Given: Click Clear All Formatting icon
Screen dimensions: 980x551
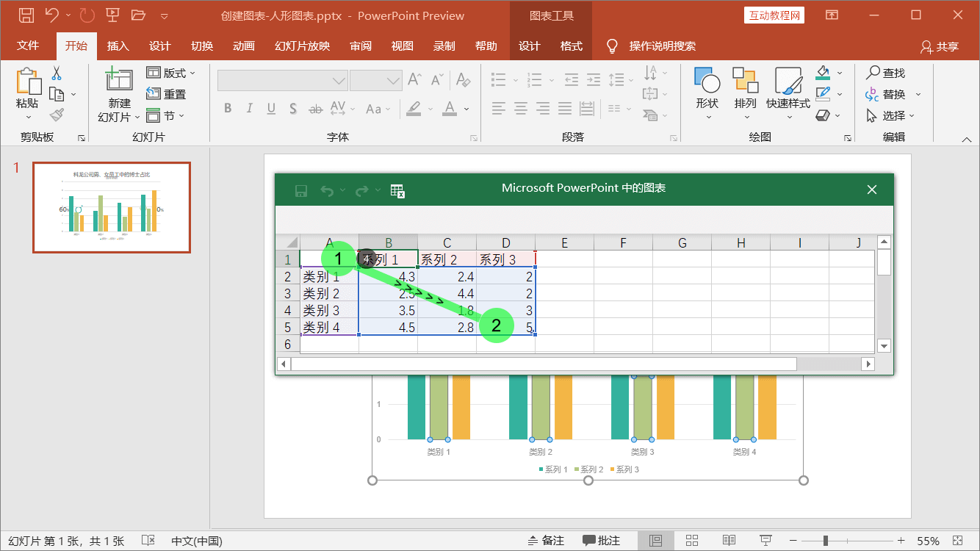Looking at the screenshot, I should point(463,79).
